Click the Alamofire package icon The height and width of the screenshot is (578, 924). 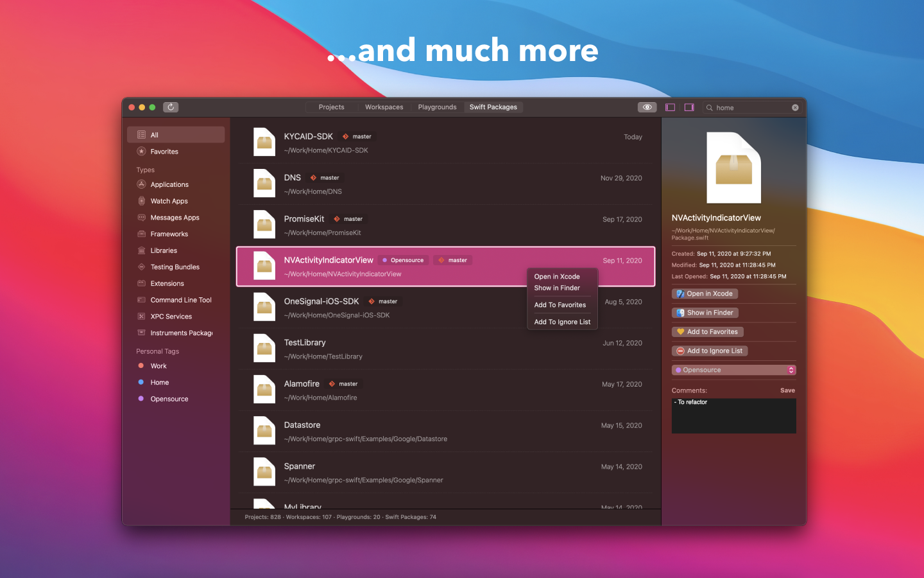click(264, 390)
